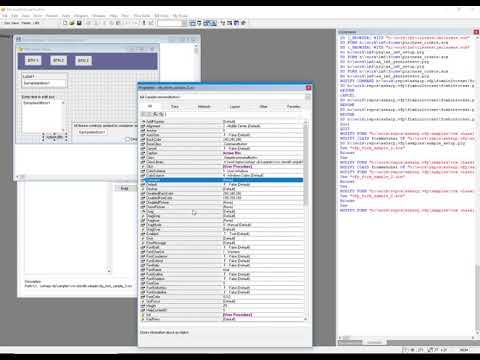Select the BackColor property row

pyautogui.click(x=222, y=139)
